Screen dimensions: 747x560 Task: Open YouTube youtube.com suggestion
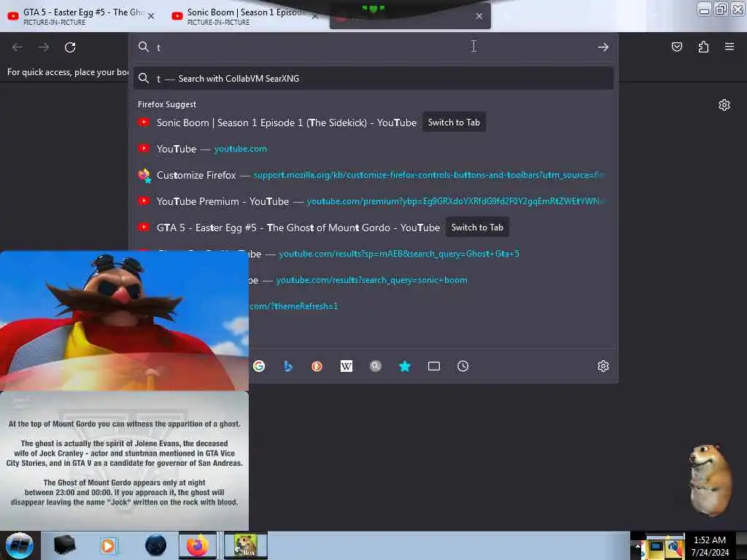click(x=373, y=149)
